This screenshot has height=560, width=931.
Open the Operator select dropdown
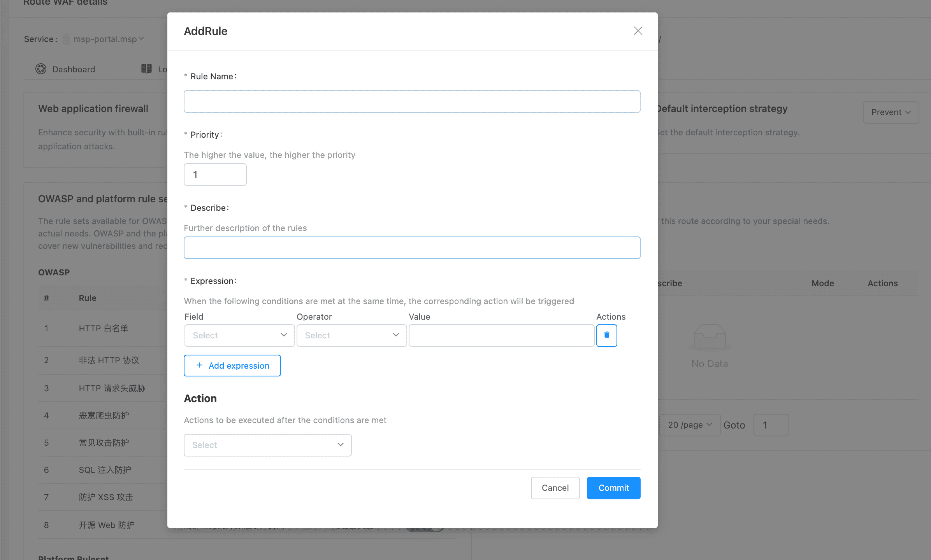coord(351,335)
